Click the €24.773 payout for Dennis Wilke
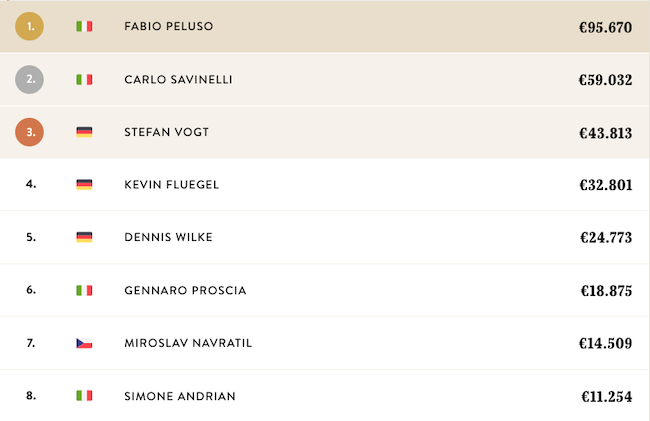This screenshot has width=650, height=421. (605, 238)
